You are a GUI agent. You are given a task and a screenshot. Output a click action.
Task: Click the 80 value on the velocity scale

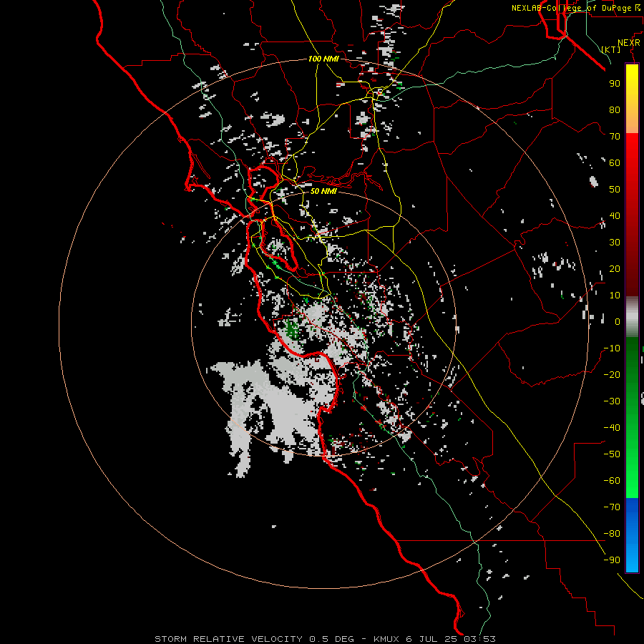click(615, 109)
